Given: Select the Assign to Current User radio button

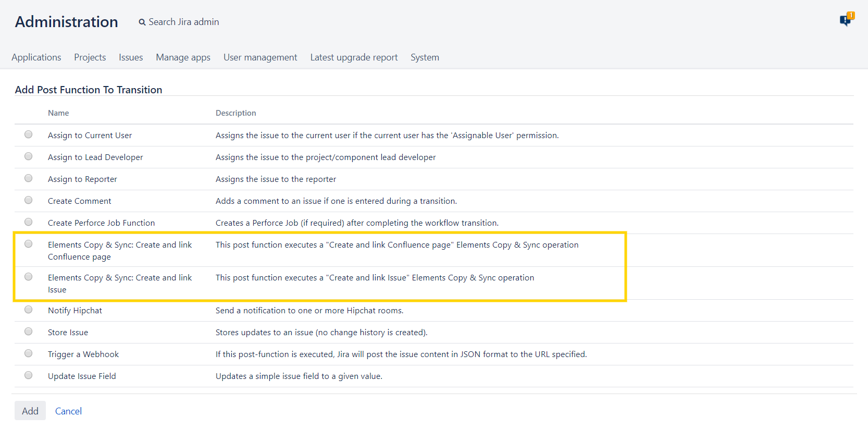Looking at the screenshot, I should (x=29, y=134).
